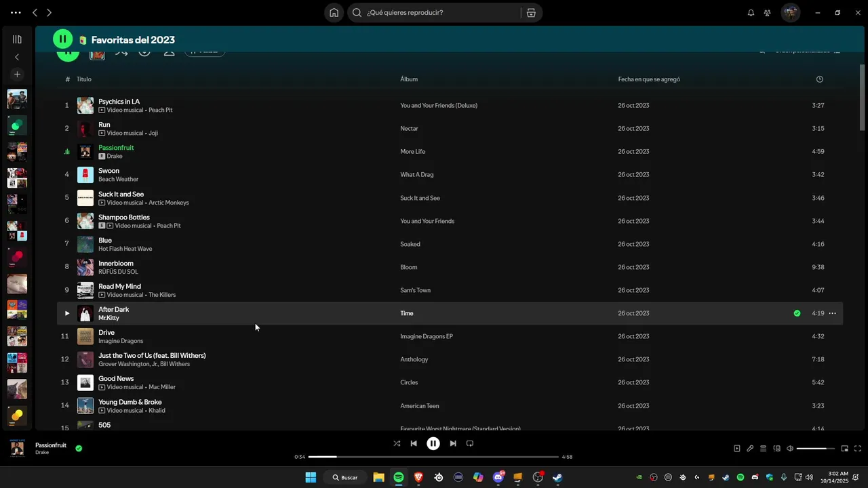Toggle shuffle in the player bar
Viewport: 868px width, 488px height.
[397, 443]
